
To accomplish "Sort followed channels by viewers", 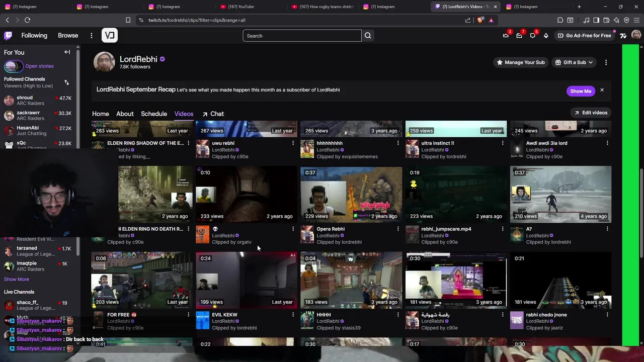I will click(66, 82).
